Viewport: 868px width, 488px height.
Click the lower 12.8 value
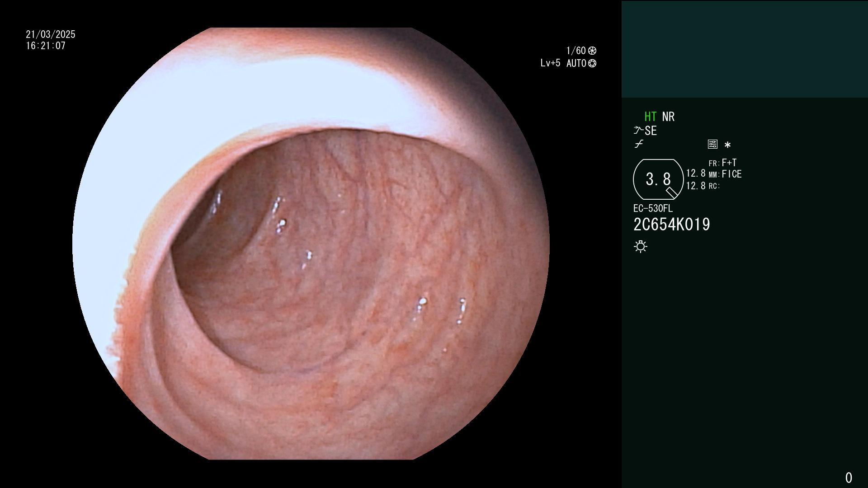click(x=696, y=186)
